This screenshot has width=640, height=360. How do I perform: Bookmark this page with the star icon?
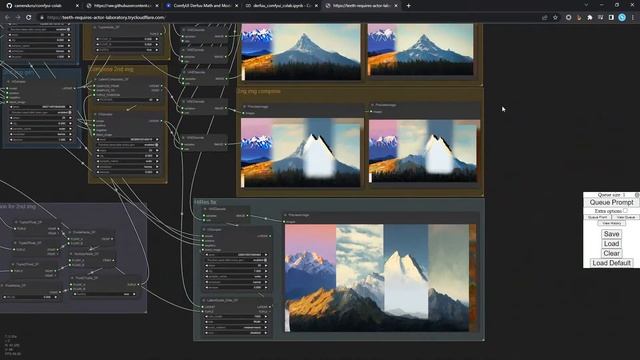click(555, 18)
